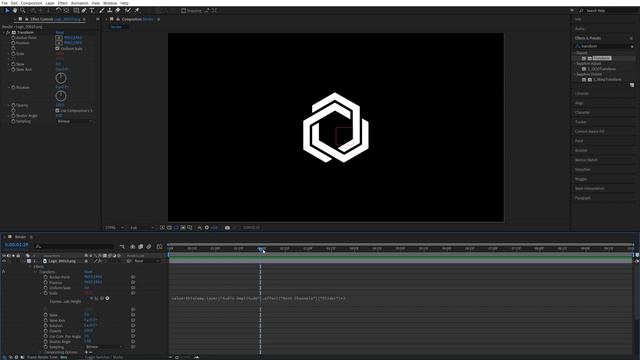Click the Skew stopwatch in timeline
This screenshot has height=360, width=640.
coord(46,315)
